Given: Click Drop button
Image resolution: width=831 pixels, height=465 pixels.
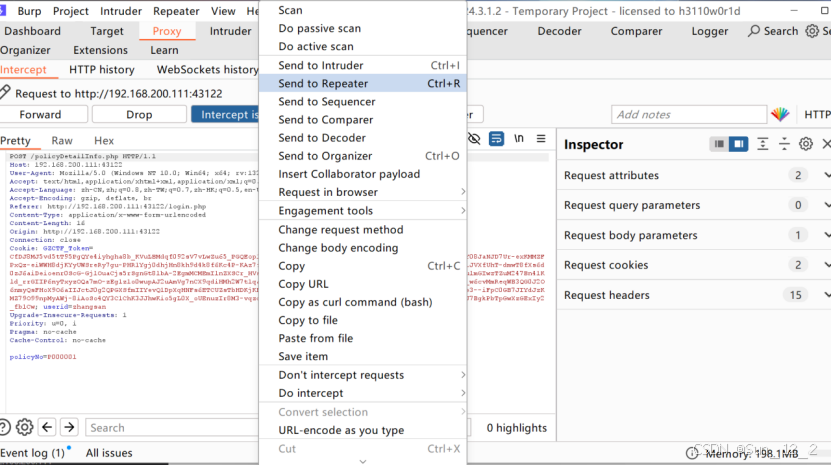Looking at the screenshot, I should point(139,115).
